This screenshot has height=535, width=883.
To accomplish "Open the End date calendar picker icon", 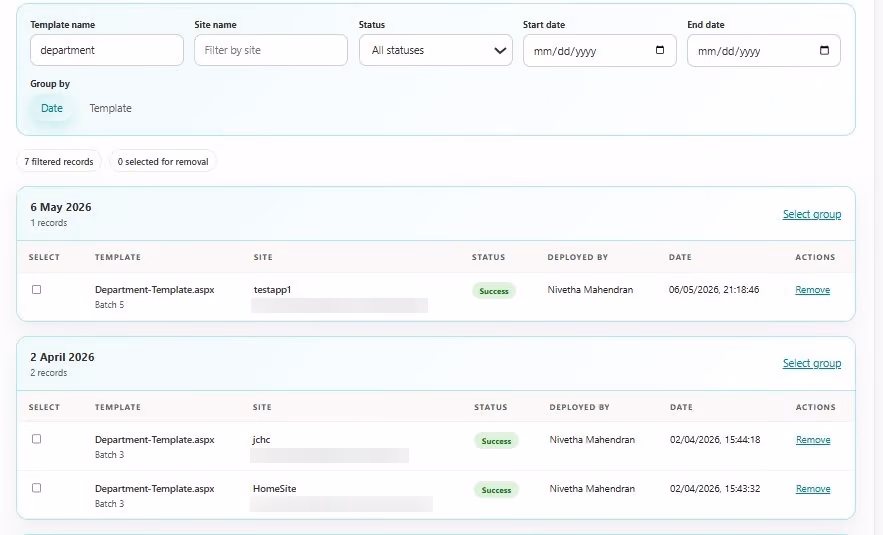I will 824,50.
